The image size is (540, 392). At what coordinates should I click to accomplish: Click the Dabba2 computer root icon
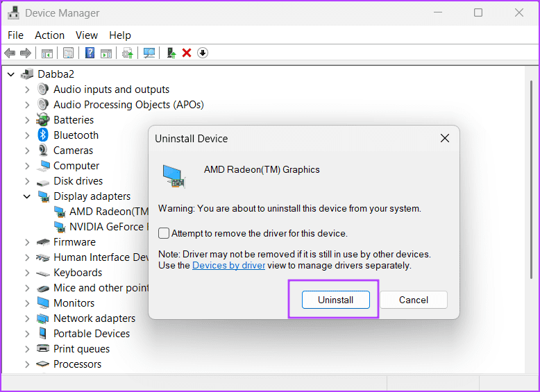tap(27, 74)
